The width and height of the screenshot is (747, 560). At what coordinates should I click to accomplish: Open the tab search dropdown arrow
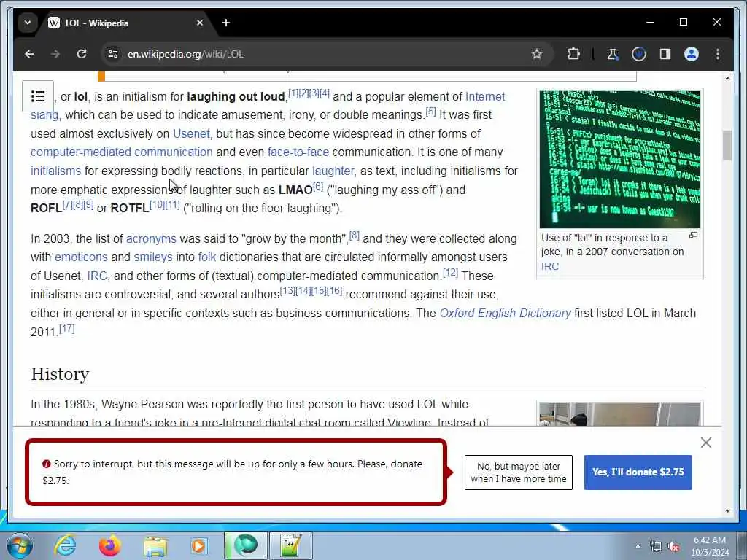[28, 23]
